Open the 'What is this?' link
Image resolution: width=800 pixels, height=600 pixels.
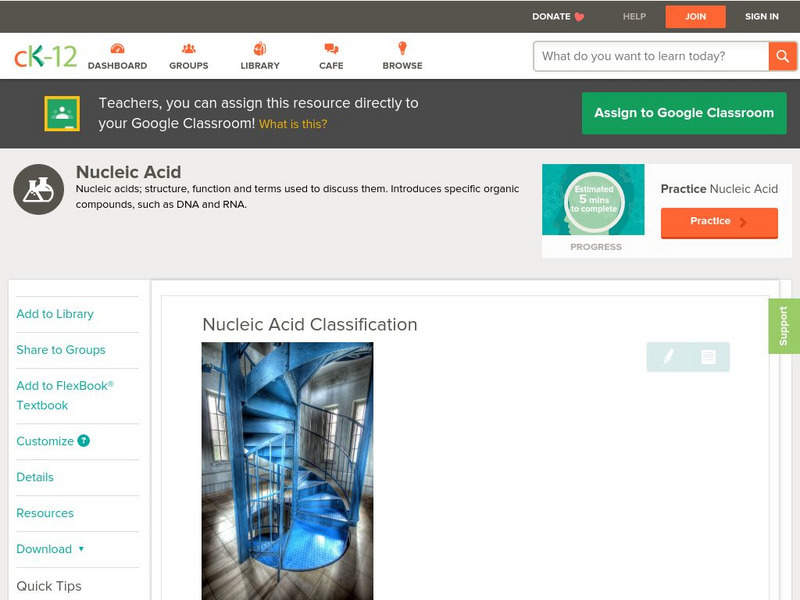click(x=293, y=124)
